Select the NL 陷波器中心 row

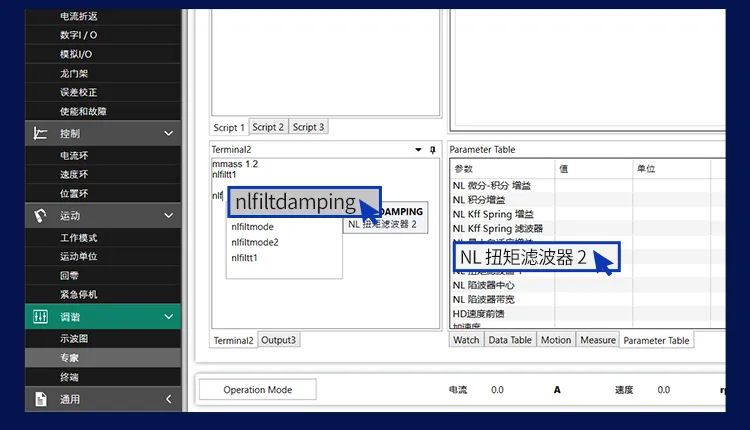tap(587, 285)
